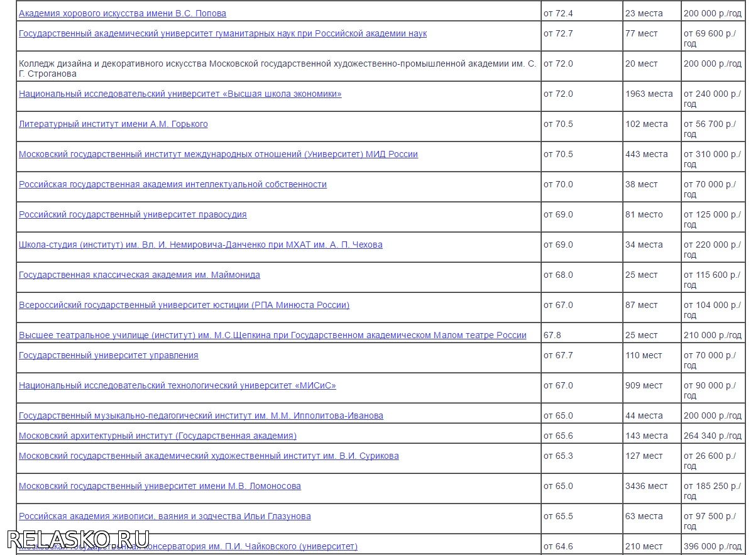The width and height of the screenshot is (756, 555).
Task: Visit академия живописи Ильи Глазунова link
Action: click(x=165, y=516)
